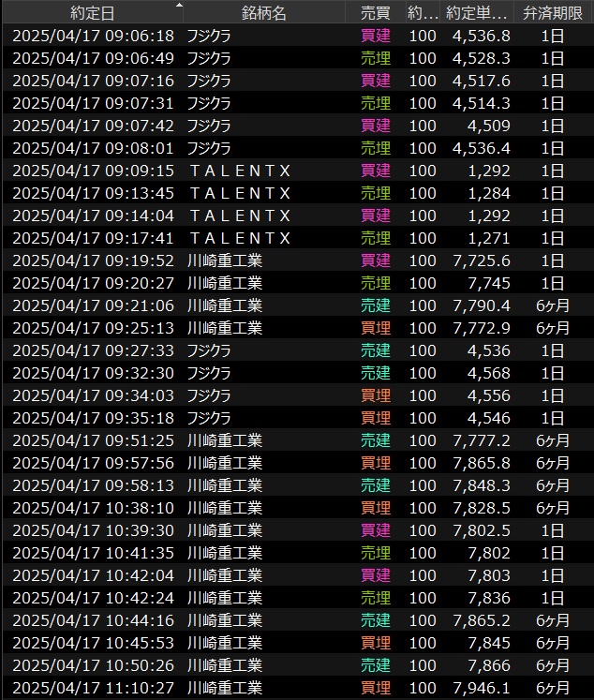Image resolution: width=594 pixels, height=700 pixels.
Task: Click the 弁済期限 column header
Action: 553,13
